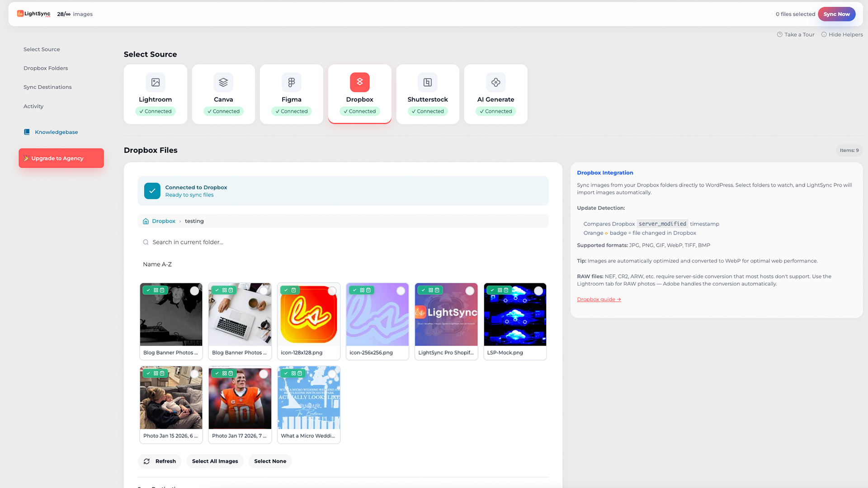Open the LSP-Mock.png thumbnail image
The height and width of the screenshot is (488, 868).
(515, 314)
